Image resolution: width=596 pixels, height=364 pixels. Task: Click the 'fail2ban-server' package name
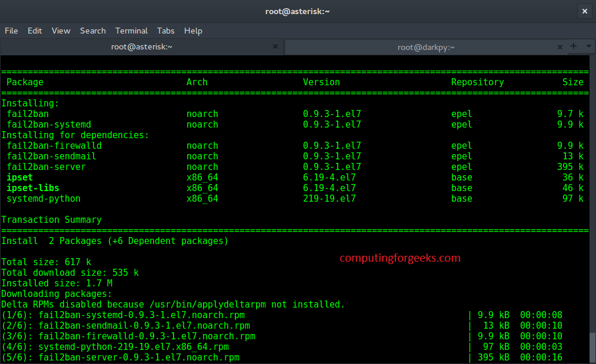(46, 167)
